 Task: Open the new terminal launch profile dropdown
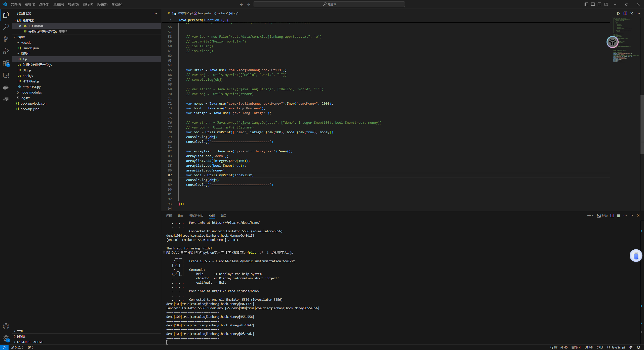593,216
